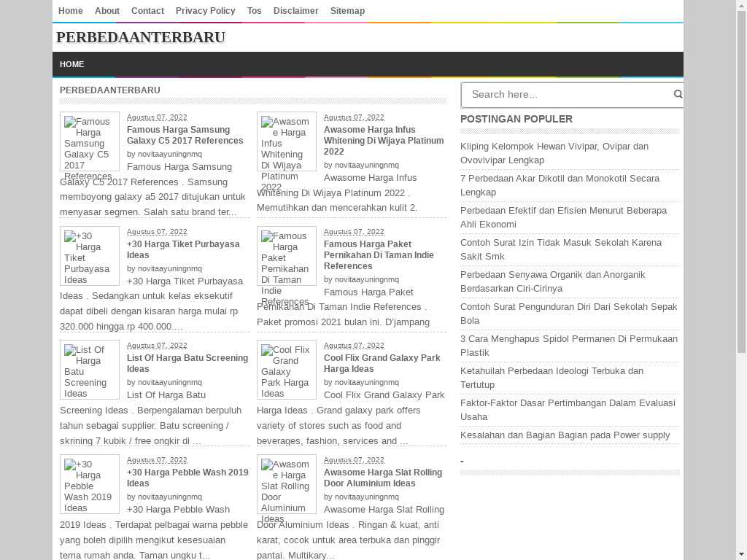Open the Privacy Policy page
747x560 pixels.
click(x=205, y=10)
